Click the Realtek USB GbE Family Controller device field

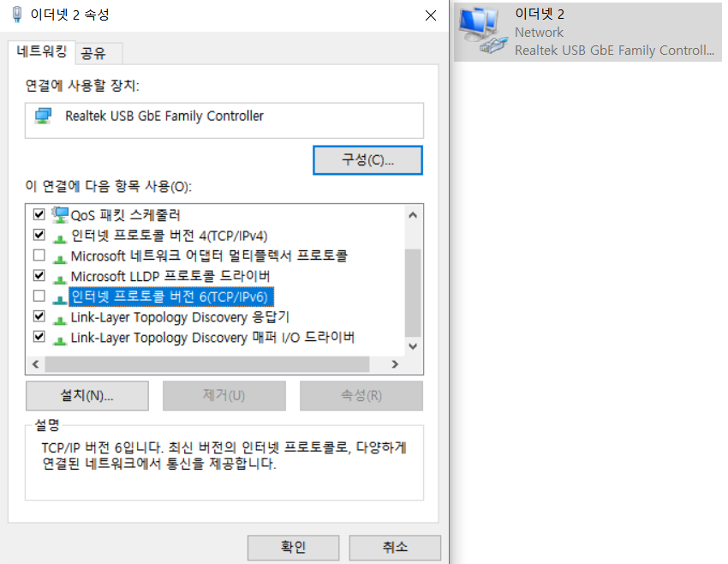coord(224,120)
